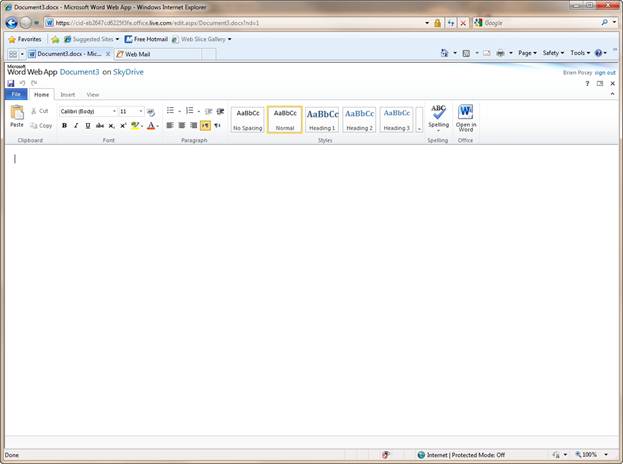Toggle subscript formatting
623x464 pixels.
pyautogui.click(x=112, y=126)
